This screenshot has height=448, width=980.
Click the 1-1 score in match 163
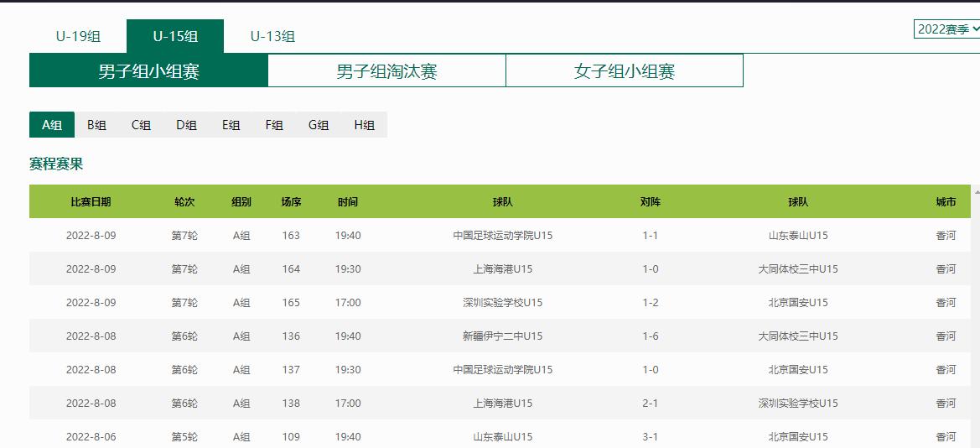pyautogui.click(x=651, y=235)
